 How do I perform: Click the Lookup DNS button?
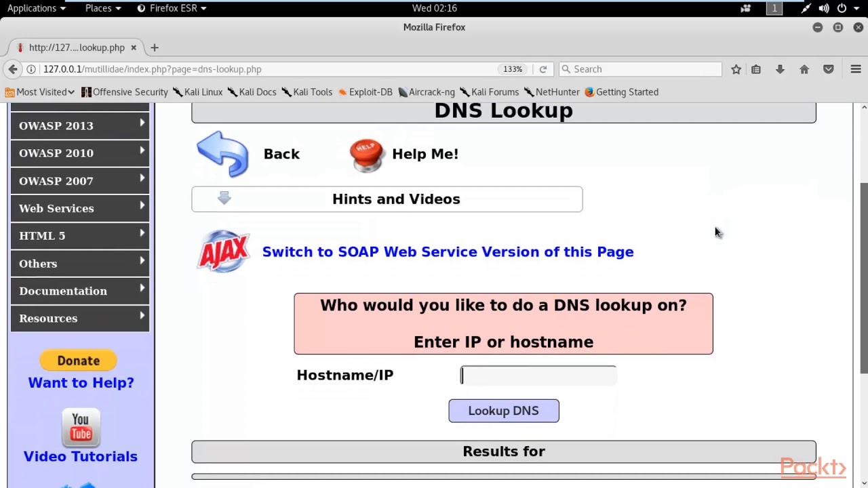tap(504, 411)
